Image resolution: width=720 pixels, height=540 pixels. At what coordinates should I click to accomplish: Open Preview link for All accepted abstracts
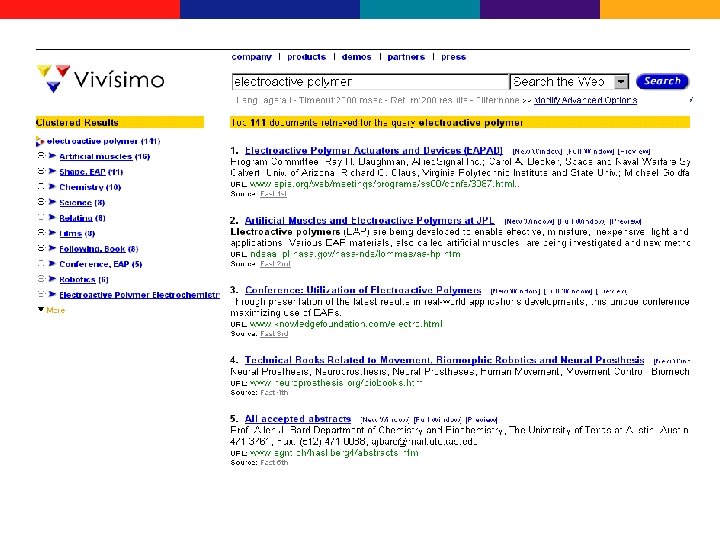click(481, 420)
